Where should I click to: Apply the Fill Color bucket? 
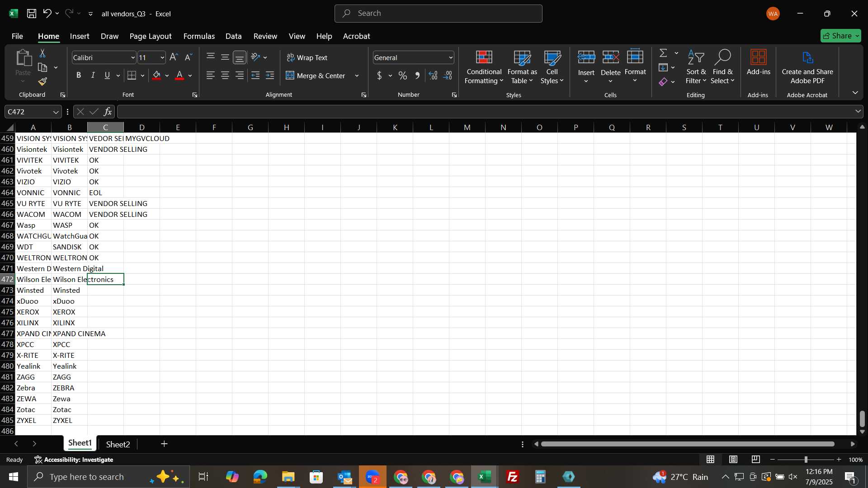click(x=157, y=75)
